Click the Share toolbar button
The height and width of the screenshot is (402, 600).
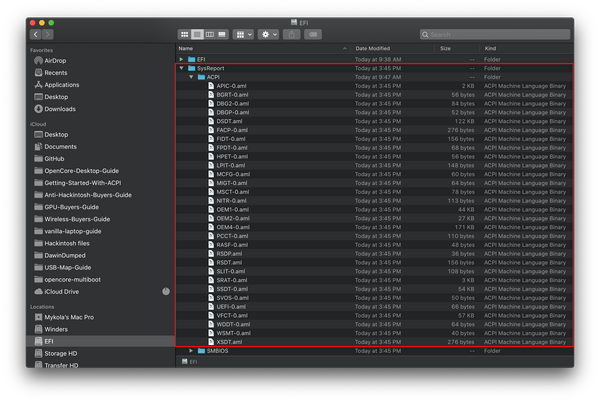click(292, 34)
